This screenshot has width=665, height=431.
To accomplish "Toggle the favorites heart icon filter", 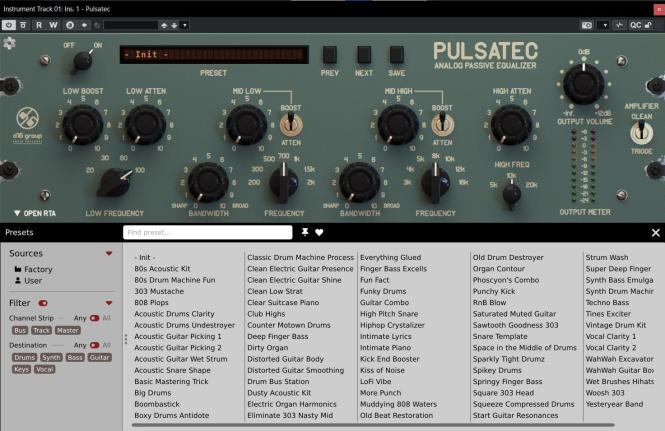I will pyautogui.click(x=319, y=232).
